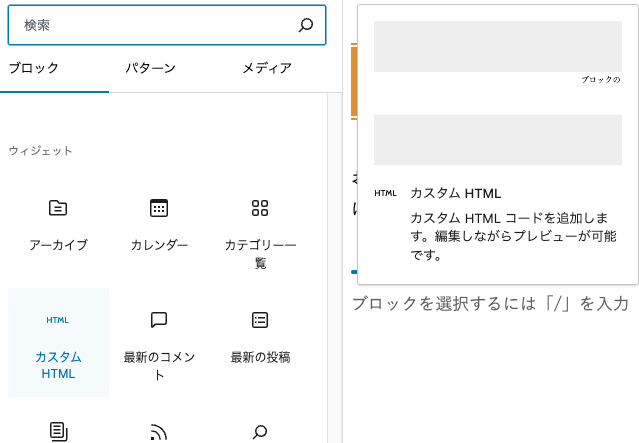
Task: Click the カテゴリー一覧 label
Action: [x=260, y=253]
